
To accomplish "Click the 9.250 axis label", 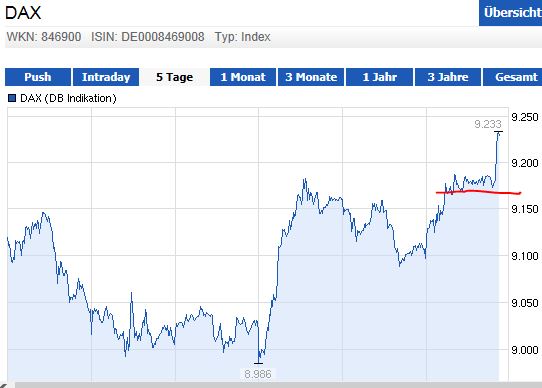I will (x=525, y=117).
